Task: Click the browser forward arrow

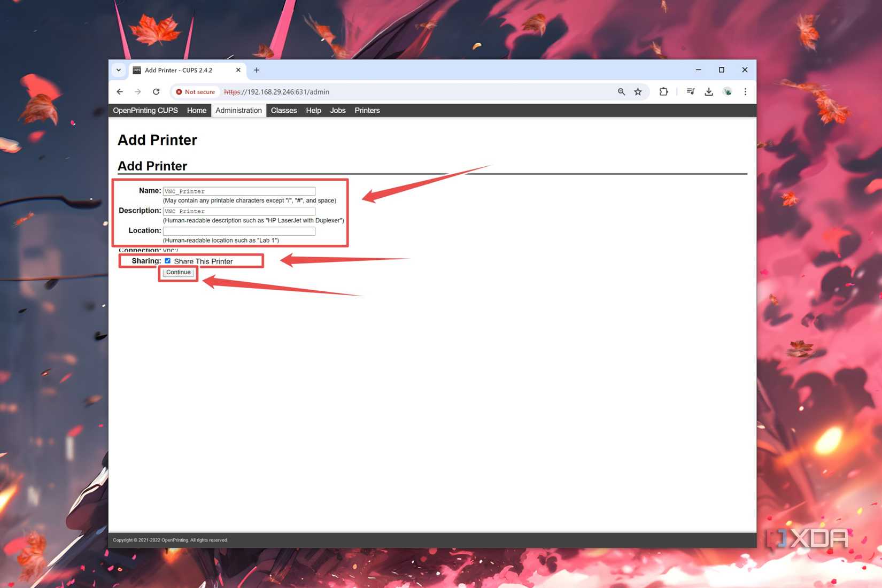Action: pos(138,92)
